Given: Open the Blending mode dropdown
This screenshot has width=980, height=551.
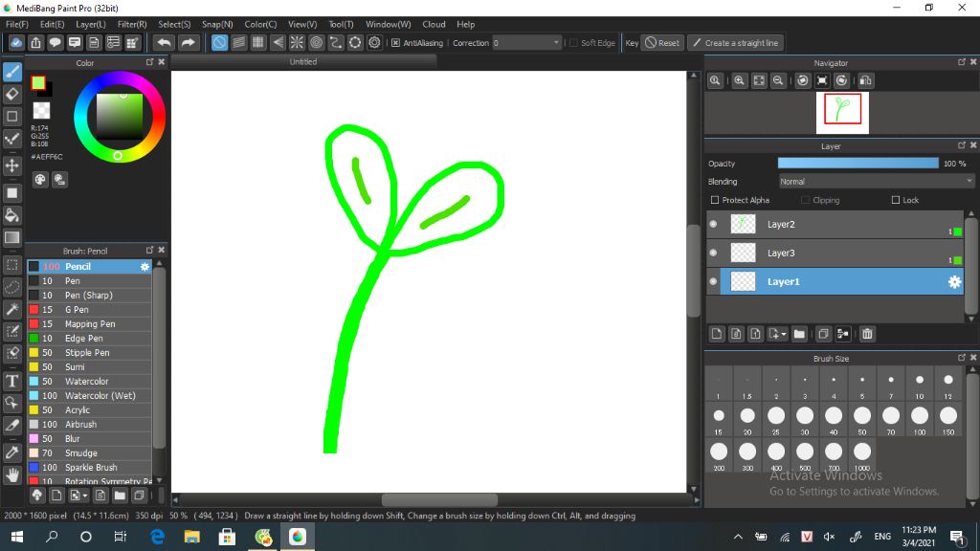Looking at the screenshot, I should click(877, 181).
